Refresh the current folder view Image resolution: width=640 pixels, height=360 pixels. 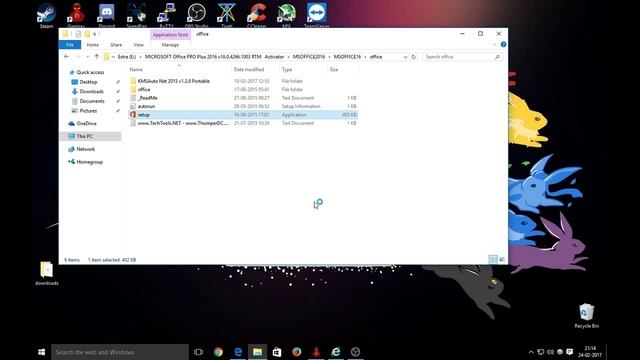[413, 57]
